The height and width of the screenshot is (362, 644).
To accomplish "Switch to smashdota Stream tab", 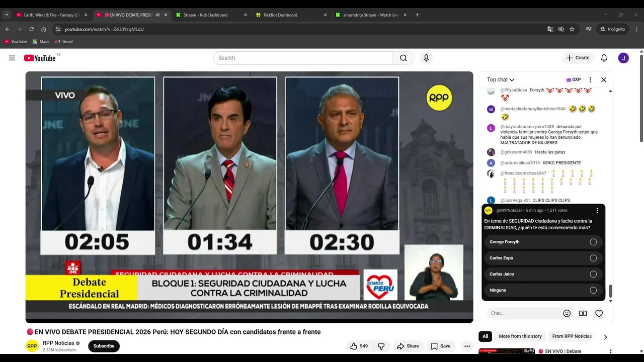I will click(371, 15).
